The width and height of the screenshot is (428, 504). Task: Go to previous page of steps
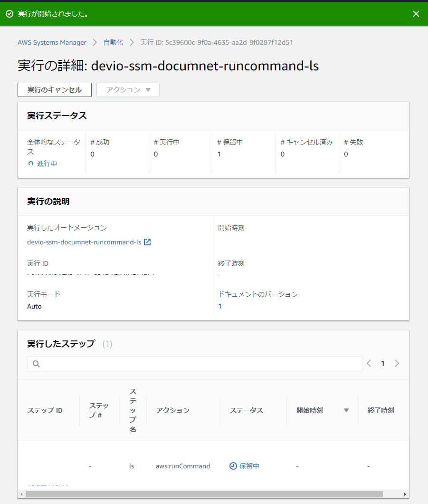pos(369,363)
